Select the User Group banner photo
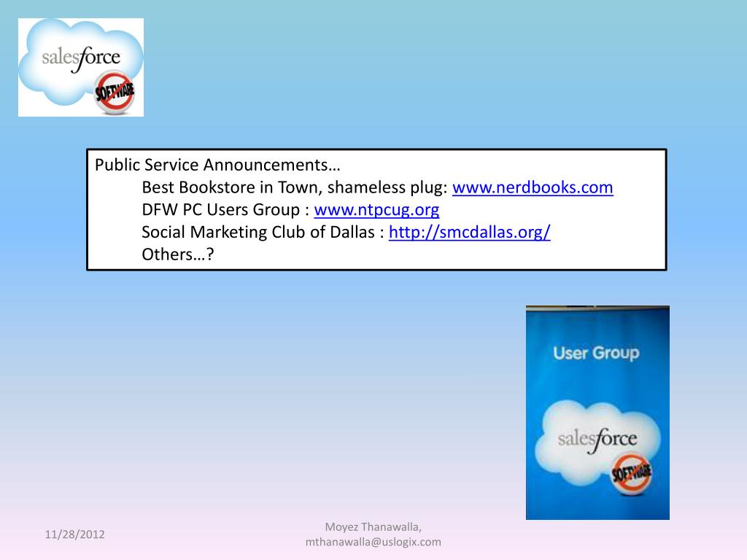The height and width of the screenshot is (560, 747). [x=597, y=413]
